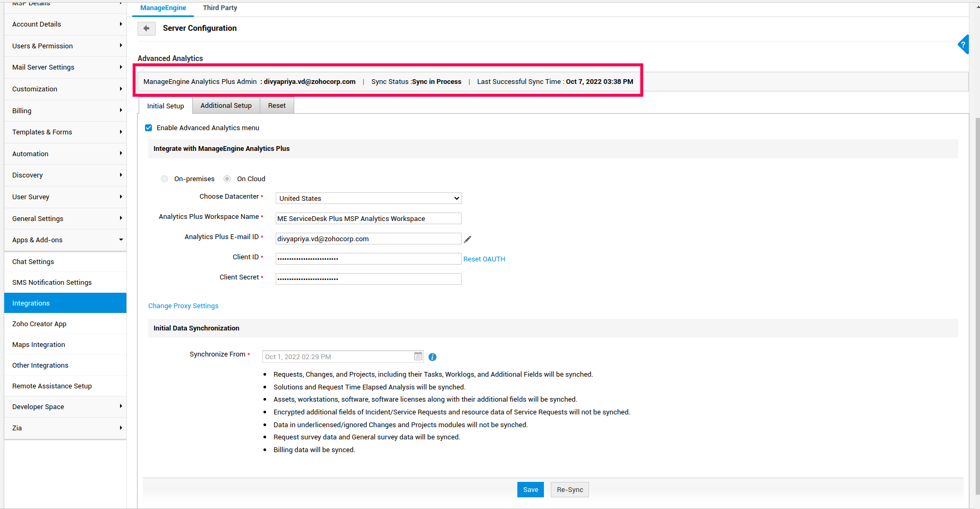Click the Client ID field
Image resolution: width=980 pixels, height=509 pixels.
tap(368, 259)
